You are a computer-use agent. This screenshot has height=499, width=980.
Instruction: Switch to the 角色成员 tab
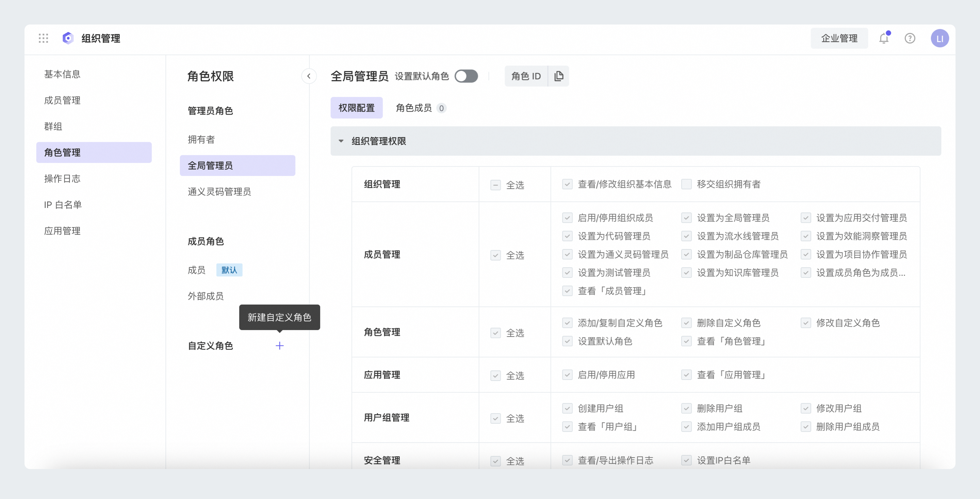(421, 108)
